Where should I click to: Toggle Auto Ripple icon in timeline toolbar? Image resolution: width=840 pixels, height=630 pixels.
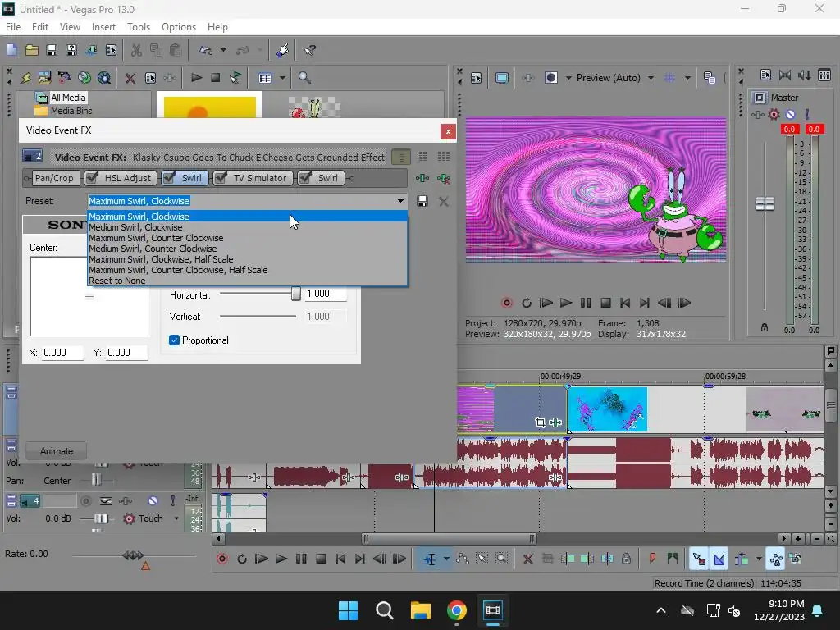click(742, 559)
